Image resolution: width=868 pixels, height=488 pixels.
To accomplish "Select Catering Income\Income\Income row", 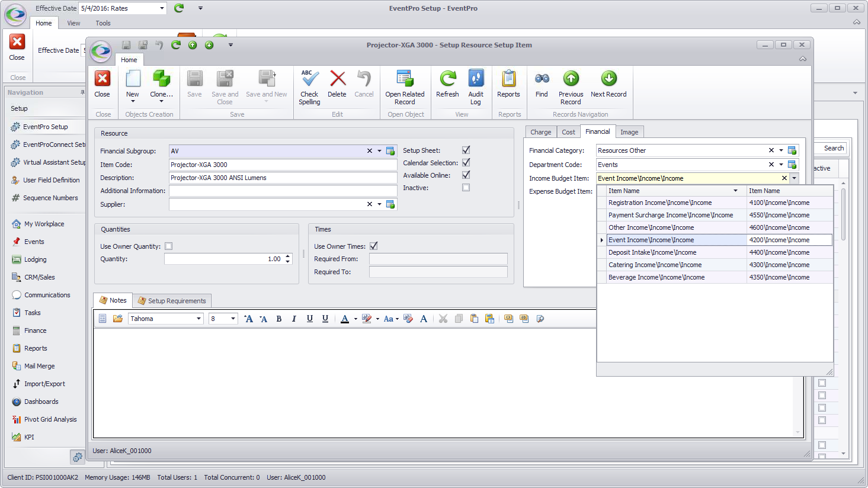I will coord(715,265).
